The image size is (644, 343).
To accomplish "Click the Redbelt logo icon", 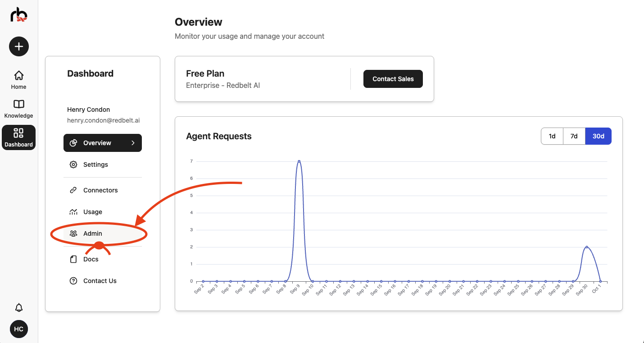I will pos(19,14).
